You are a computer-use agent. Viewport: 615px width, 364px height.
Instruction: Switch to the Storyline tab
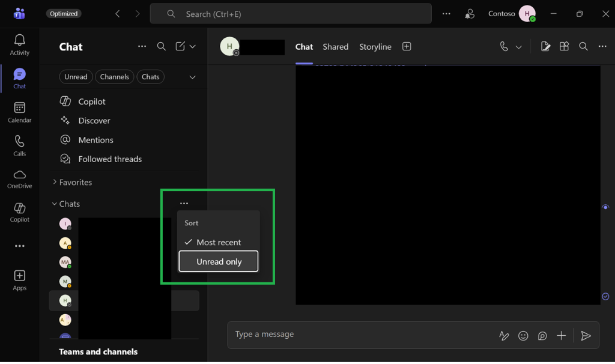click(375, 47)
